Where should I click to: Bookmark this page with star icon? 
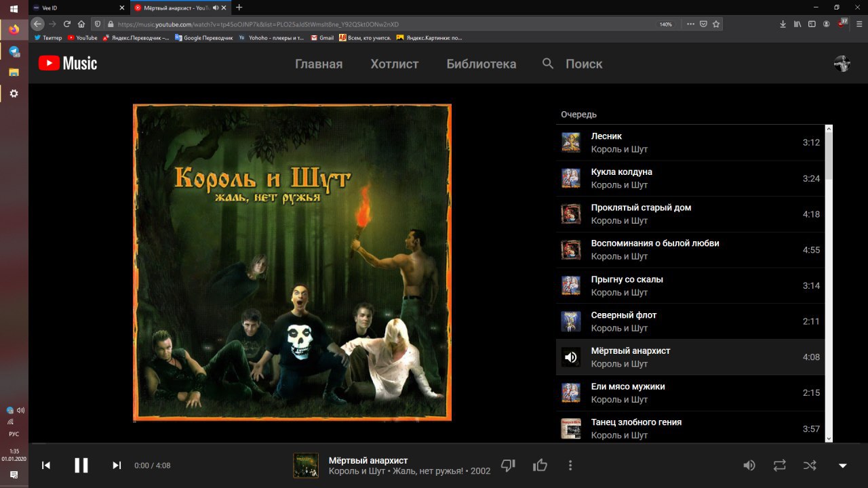click(717, 24)
